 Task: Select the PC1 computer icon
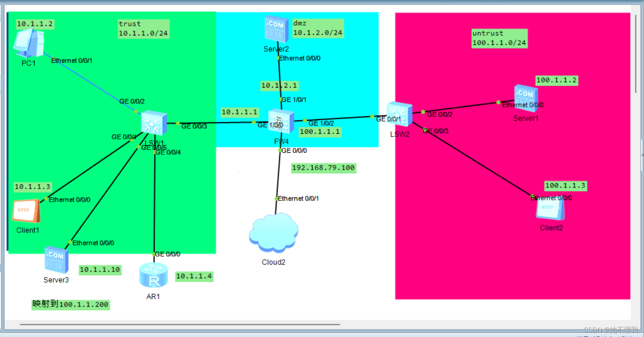[x=29, y=43]
